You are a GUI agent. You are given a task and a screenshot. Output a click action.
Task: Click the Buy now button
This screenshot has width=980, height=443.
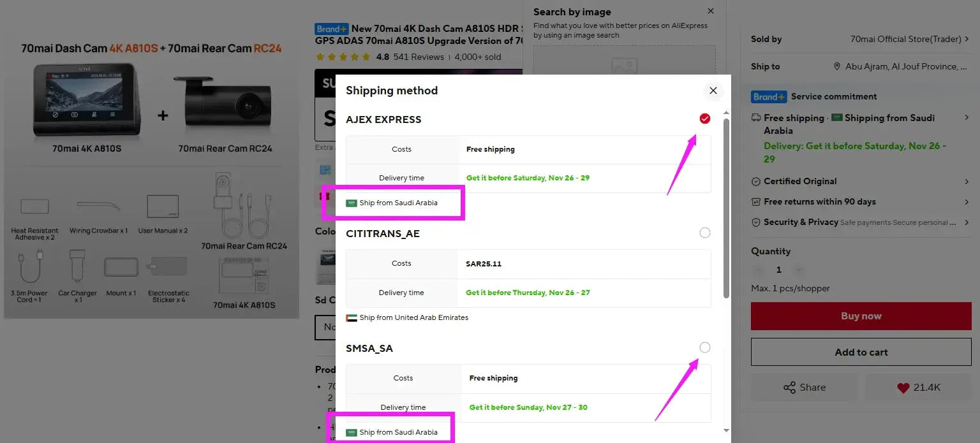861,316
